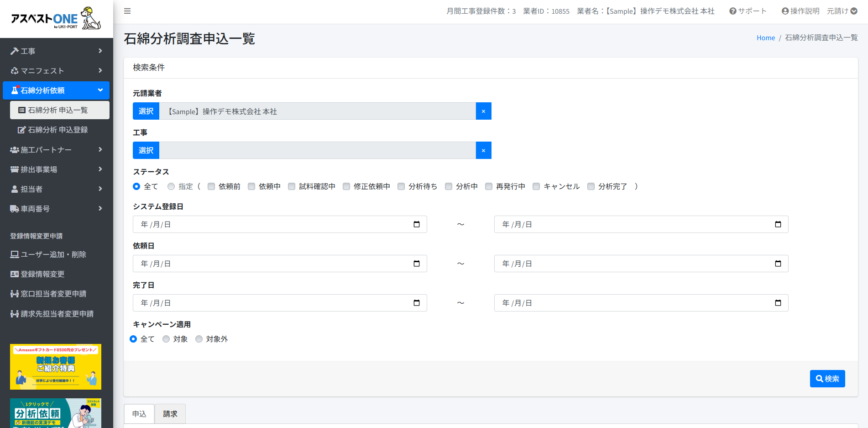Check the 依頼前 status checkbox
The width and height of the screenshot is (868, 428).
click(211, 186)
